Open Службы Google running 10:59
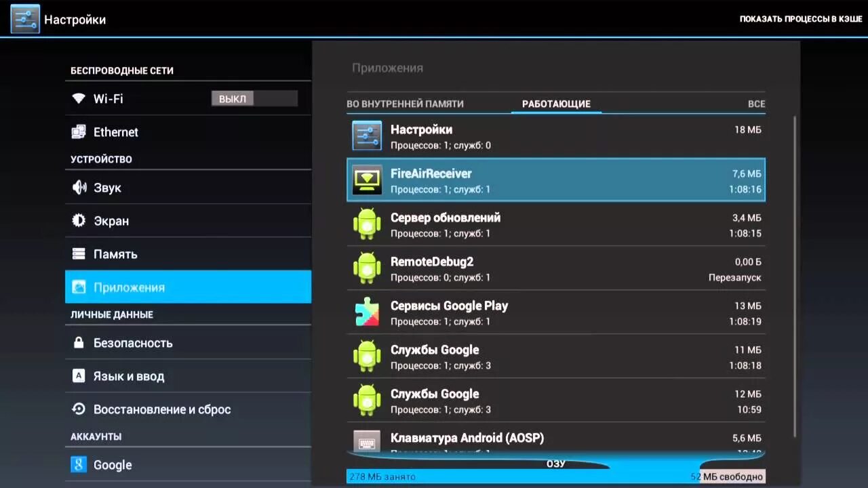The image size is (868, 488). (556, 401)
